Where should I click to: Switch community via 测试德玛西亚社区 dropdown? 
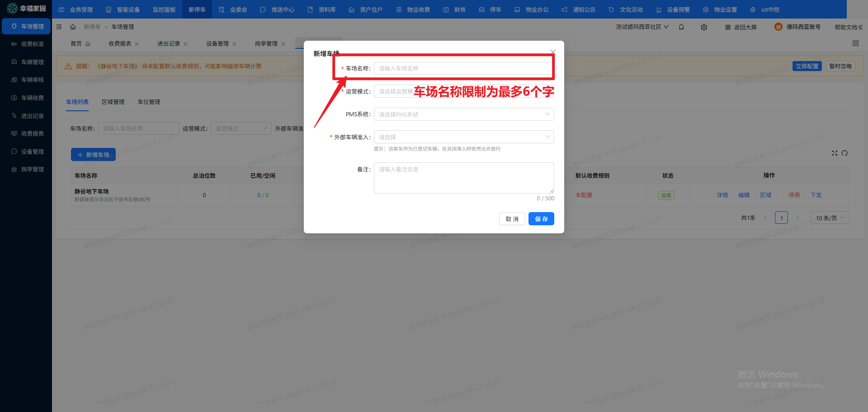coord(642,27)
